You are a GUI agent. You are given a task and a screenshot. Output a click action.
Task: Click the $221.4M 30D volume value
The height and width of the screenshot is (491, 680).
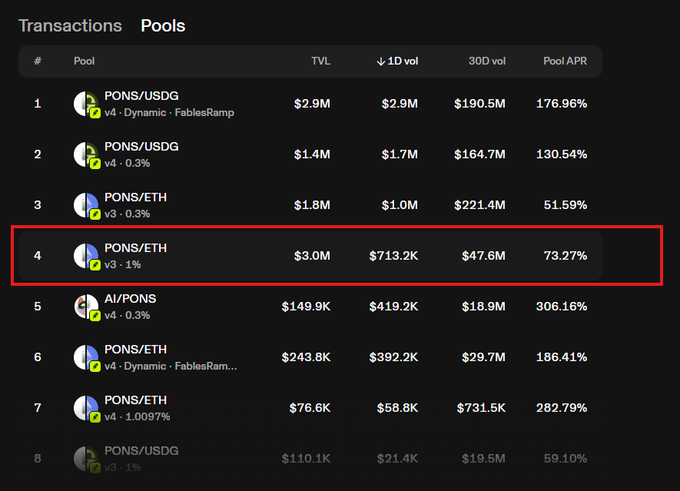coord(480,205)
